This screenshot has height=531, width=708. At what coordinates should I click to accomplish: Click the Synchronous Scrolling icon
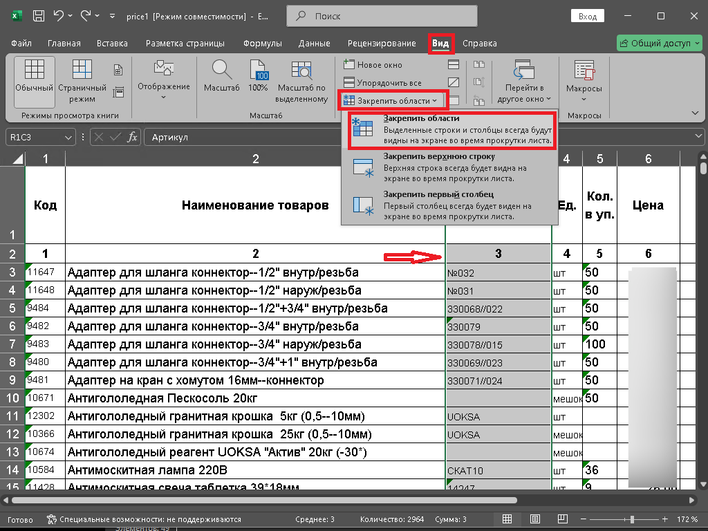[x=479, y=82]
